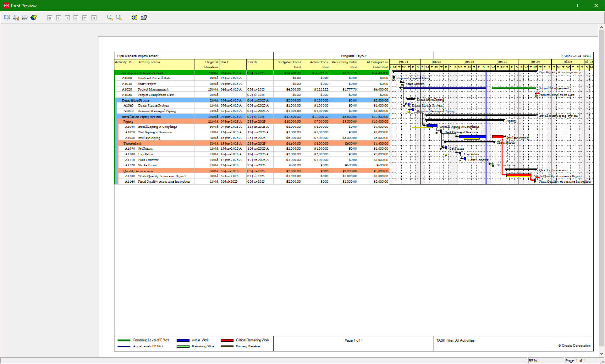The height and width of the screenshot is (364, 605).
Task: Open the Print Setup icon
Action: 16,18
